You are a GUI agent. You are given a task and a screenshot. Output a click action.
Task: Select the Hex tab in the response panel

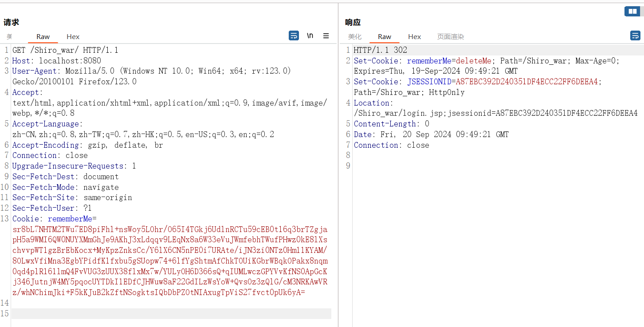coord(415,37)
